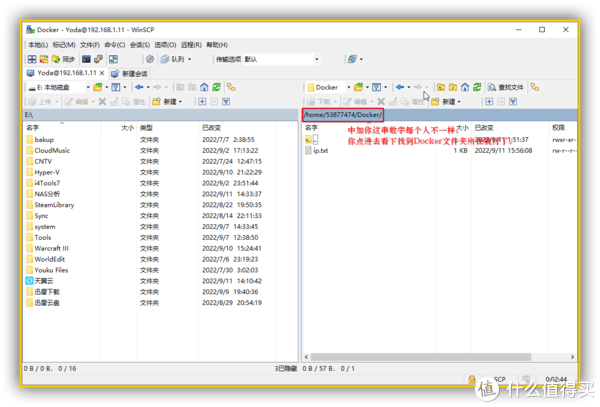Open the console terminal icon

(86, 59)
